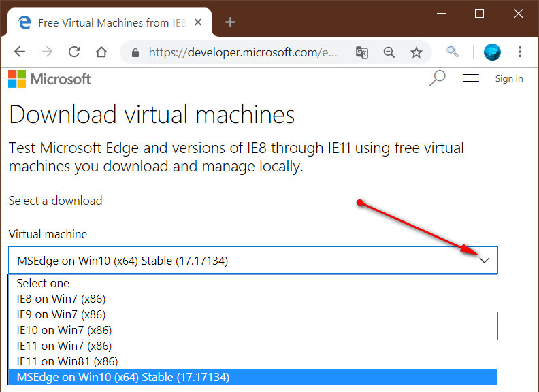539x392 pixels.
Task: Click the browser forward arrow
Action: (47, 52)
